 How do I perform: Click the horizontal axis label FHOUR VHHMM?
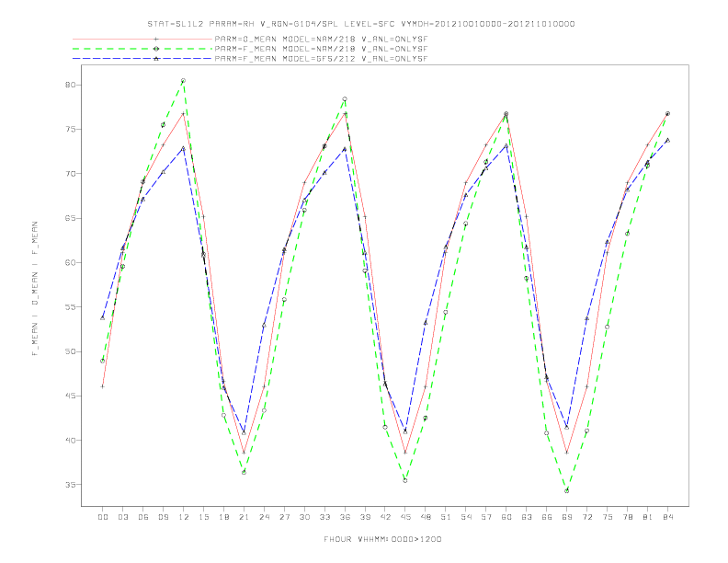coord(382,539)
